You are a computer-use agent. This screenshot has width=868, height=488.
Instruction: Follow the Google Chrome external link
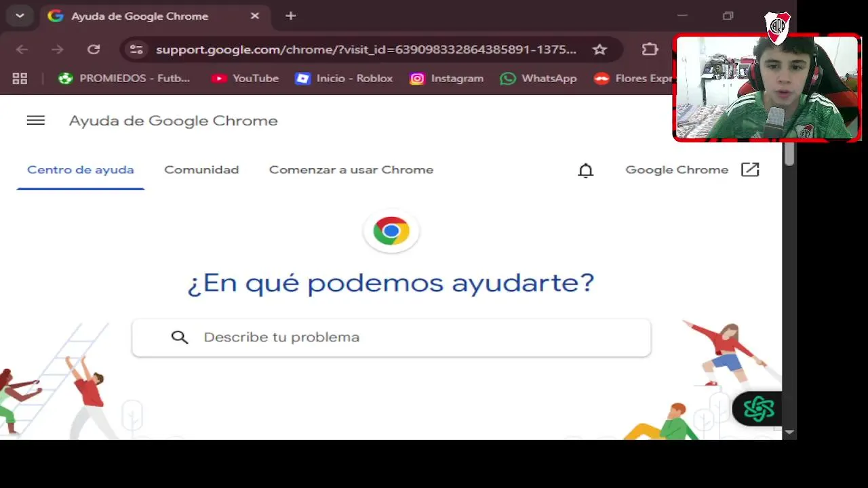(x=692, y=170)
